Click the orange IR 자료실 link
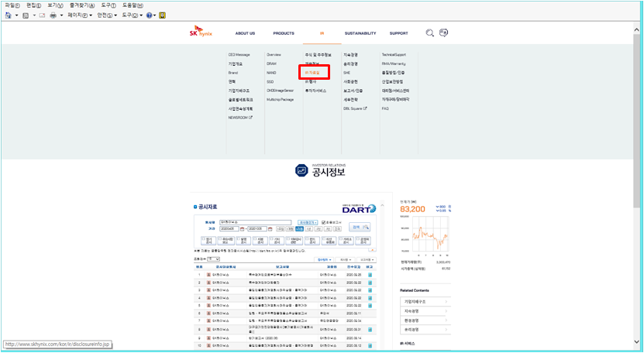The width and height of the screenshot is (644, 353). pyautogui.click(x=312, y=73)
